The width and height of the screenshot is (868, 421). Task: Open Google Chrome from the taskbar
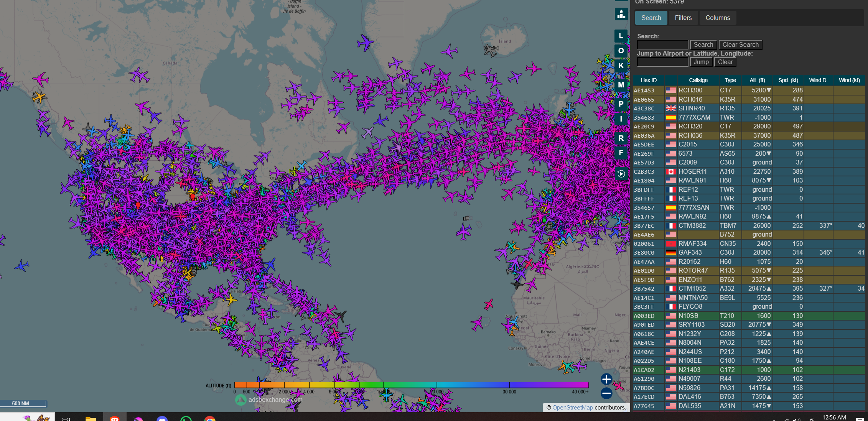(210, 419)
